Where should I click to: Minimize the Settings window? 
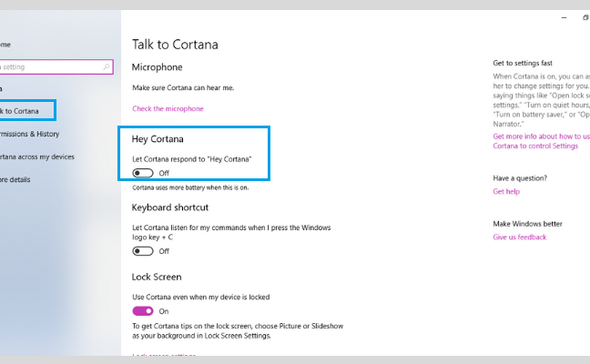coord(564,17)
